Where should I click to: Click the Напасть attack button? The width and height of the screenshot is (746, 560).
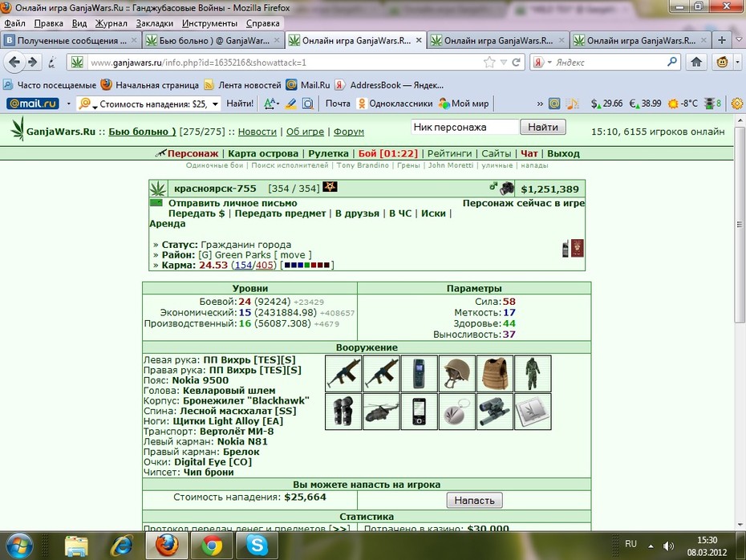pyautogui.click(x=474, y=501)
